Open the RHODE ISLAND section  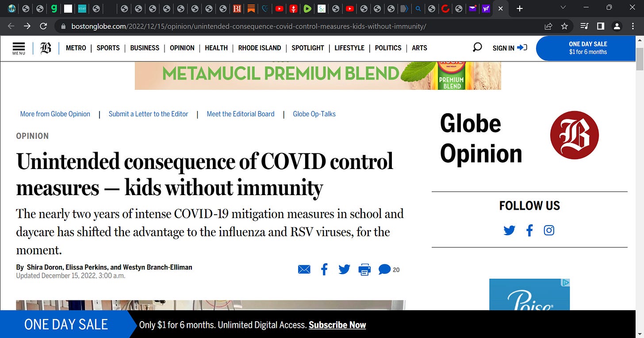point(260,48)
